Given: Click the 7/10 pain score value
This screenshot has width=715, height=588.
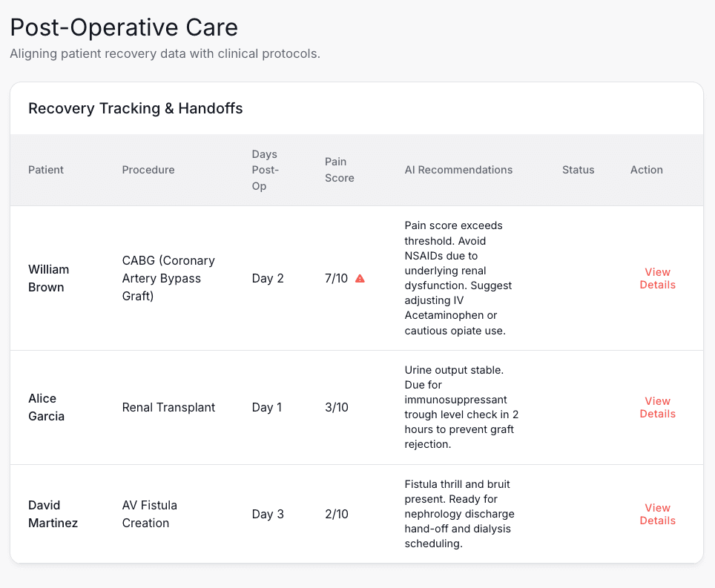Looking at the screenshot, I should [x=336, y=278].
